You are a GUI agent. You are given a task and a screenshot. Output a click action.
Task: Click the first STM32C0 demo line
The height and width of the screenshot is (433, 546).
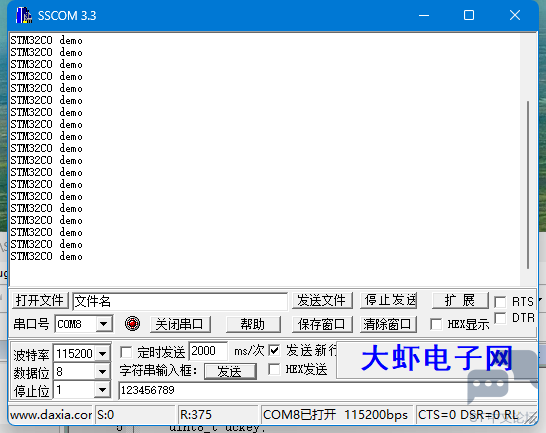click(46, 40)
